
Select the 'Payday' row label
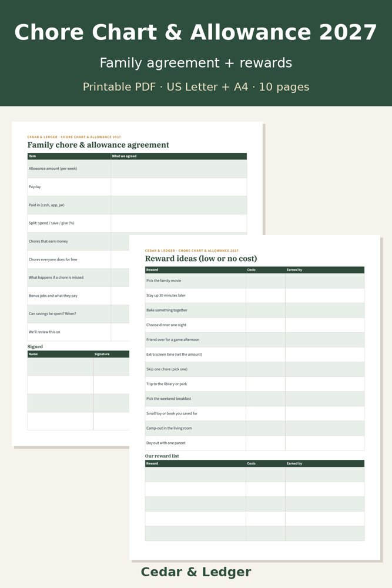(35, 187)
